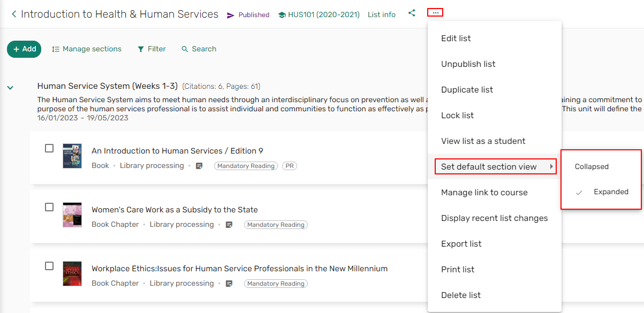
Task: Open the share list icon
Action: coord(412,13)
